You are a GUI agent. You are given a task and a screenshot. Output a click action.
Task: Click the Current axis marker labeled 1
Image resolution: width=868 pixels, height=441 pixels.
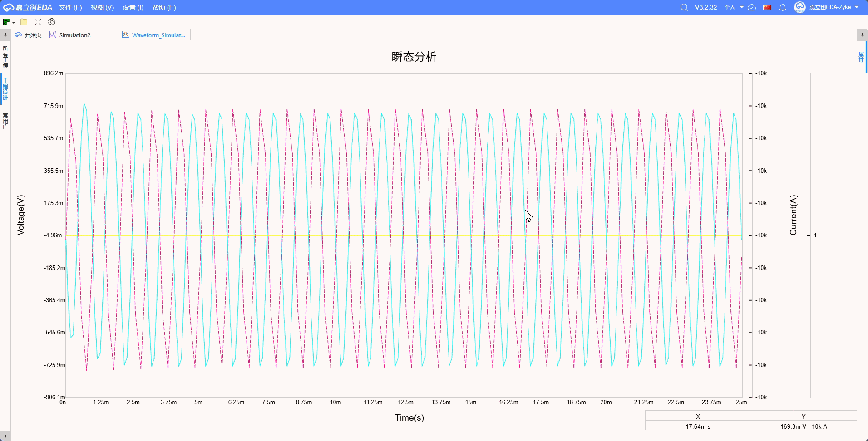point(815,235)
